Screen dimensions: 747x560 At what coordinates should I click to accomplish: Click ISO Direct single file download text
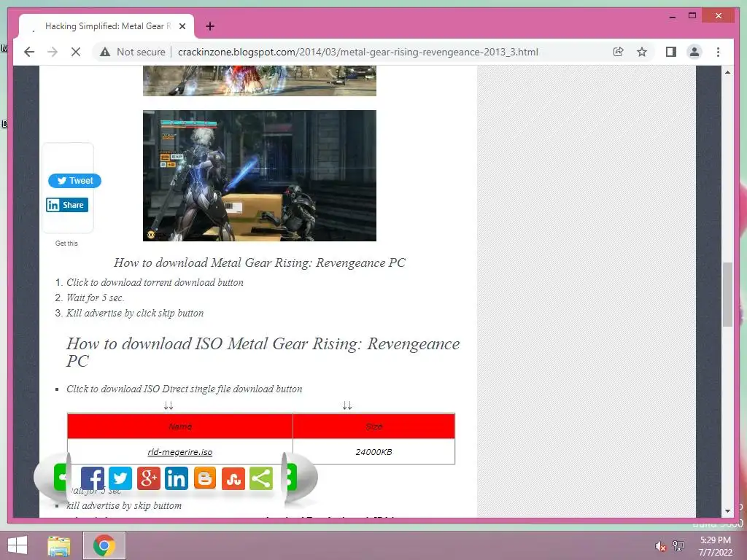(184, 389)
